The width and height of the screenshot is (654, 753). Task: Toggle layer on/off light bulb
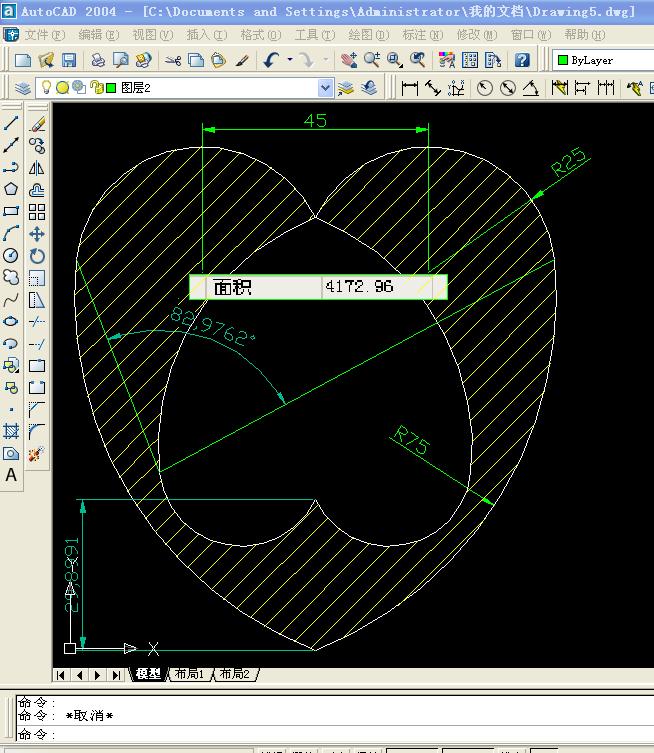[47, 87]
